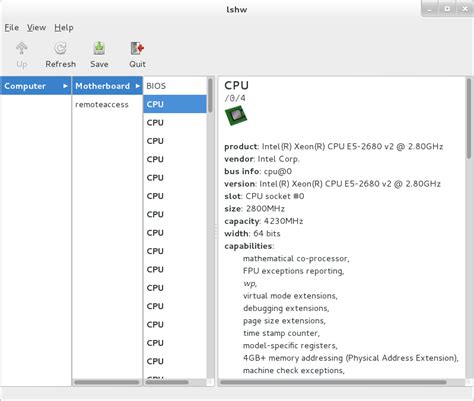474x401 pixels.
Task: Click the 'FPU exceptions reporting' capability
Action: click(293, 271)
